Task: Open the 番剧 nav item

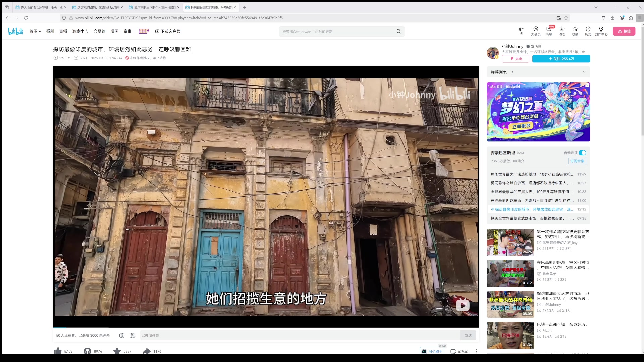Action: click(50, 31)
